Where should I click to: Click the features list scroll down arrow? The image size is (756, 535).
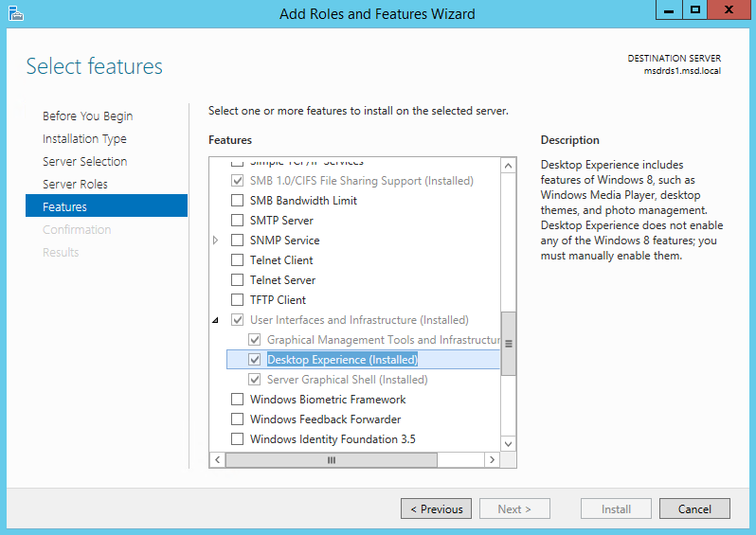pyautogui.click(x=508, y=443)
